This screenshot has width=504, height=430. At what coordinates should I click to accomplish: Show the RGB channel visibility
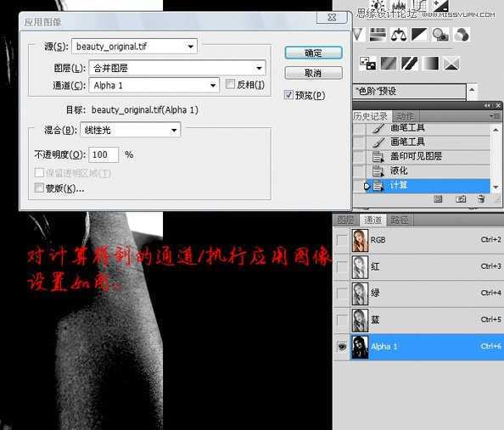coord(342,240)
